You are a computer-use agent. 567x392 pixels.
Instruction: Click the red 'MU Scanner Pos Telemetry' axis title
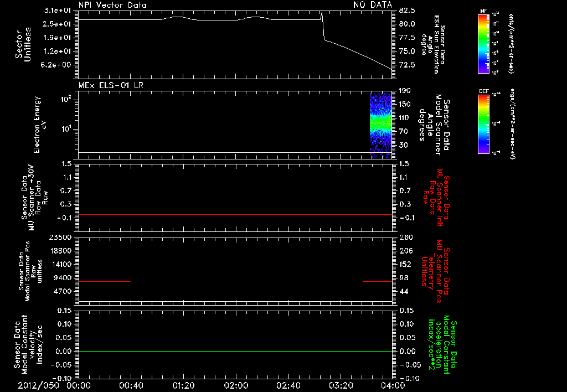435,271
